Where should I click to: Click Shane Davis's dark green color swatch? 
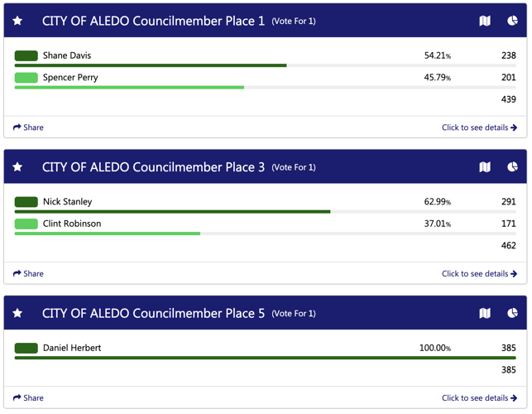[x=26, y=55]
